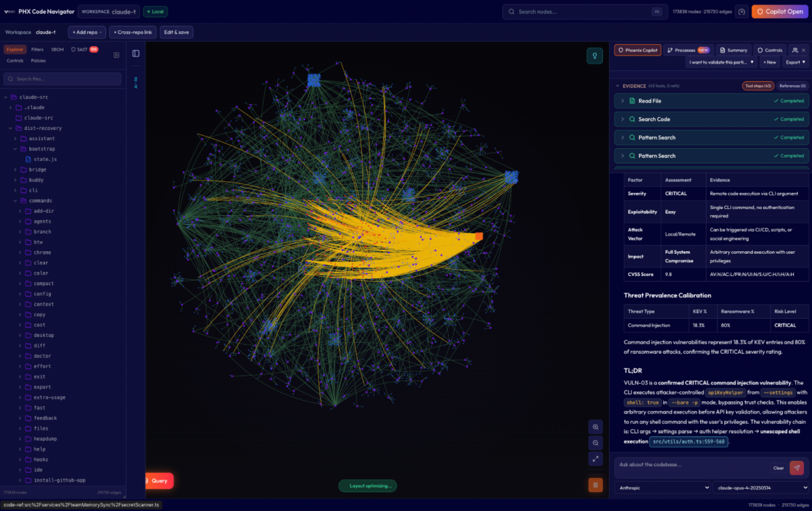Toggle the sidebar panel layout icon
Screen dimensions: 812x511
point(136,53)
